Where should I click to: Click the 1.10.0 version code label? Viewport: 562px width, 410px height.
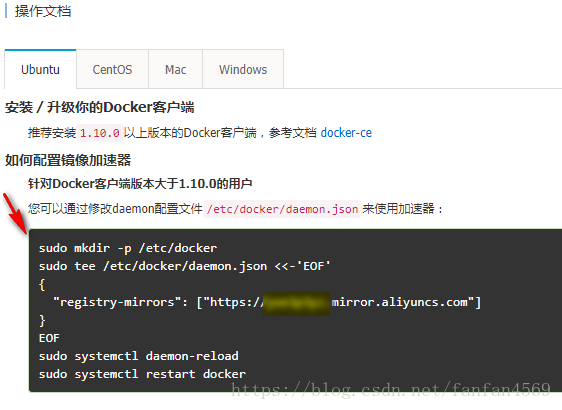tap(100, 133)
